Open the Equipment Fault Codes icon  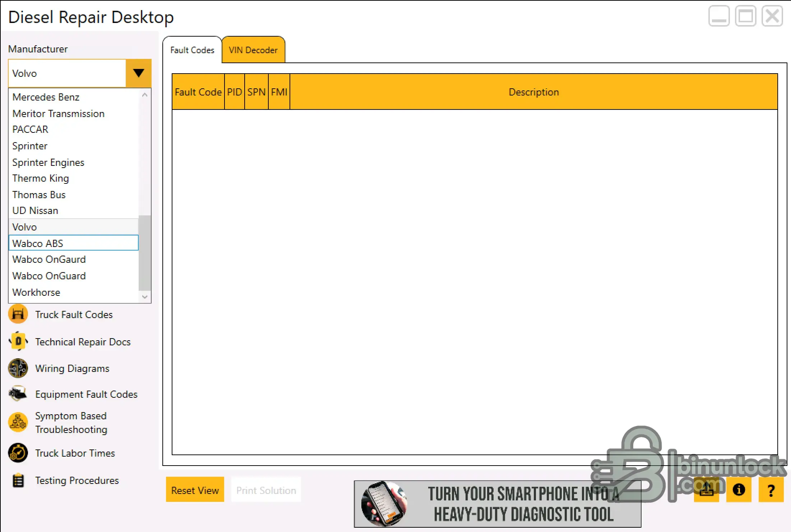(x=18, y=394)
